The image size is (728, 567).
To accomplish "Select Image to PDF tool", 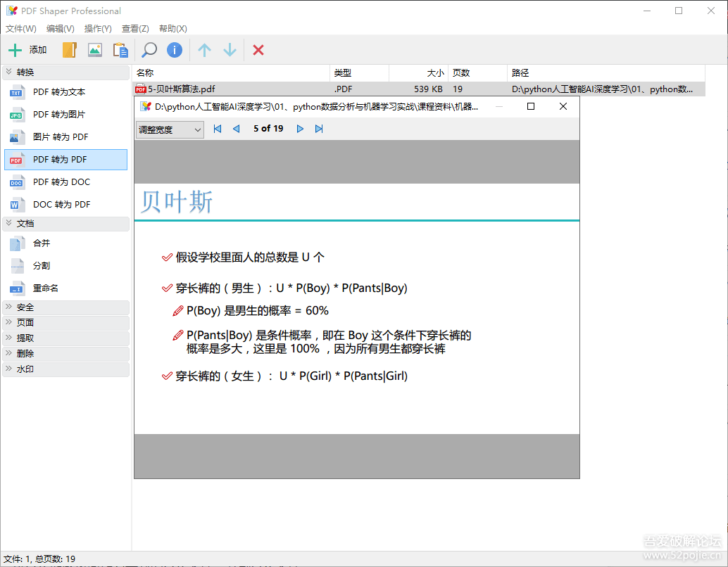I will [x=66, y=137].
